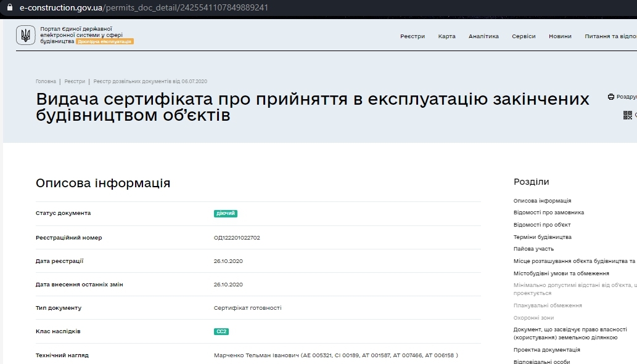Click the Дата реєстрації value 26.10.2020
The image size is (637, 364).
click(228, 261)
